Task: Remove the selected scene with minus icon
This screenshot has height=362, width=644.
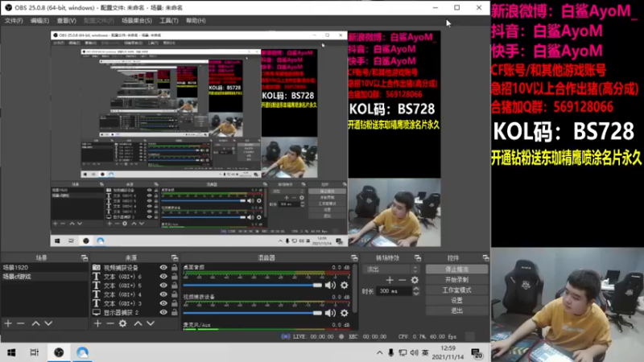Action: coord(21,323)
